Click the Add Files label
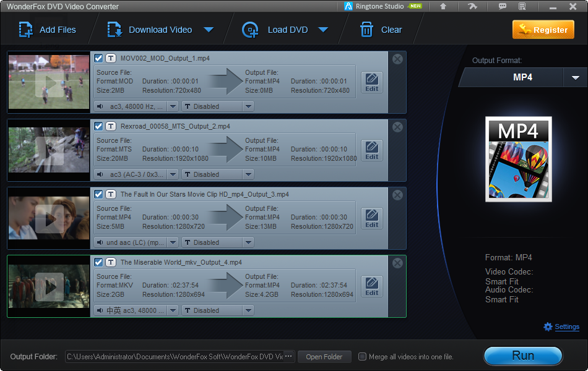This screenshot has height=371, width=588. pyautogui.click(x=58, y=30)
